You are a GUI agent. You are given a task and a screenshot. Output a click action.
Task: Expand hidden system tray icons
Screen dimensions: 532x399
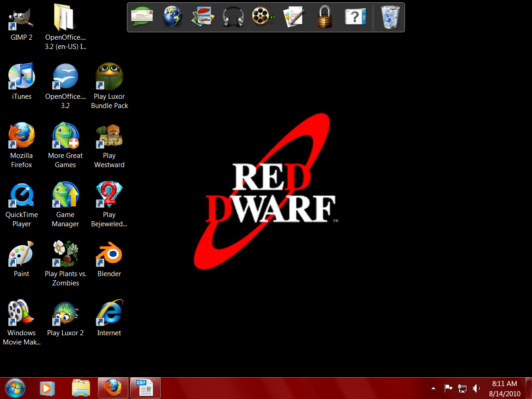pyautogui.click(x=433, y=388)
